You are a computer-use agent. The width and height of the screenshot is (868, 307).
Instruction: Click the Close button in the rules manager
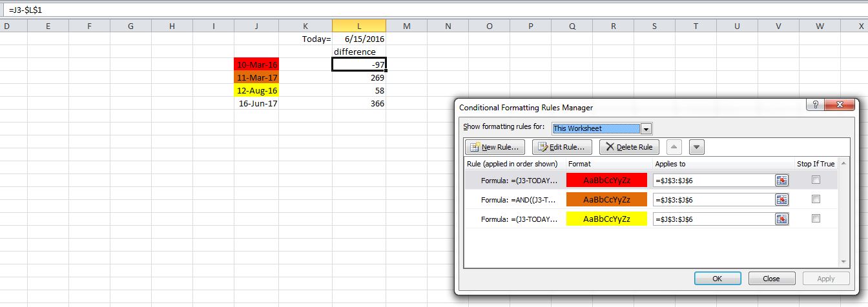(771, 279)
